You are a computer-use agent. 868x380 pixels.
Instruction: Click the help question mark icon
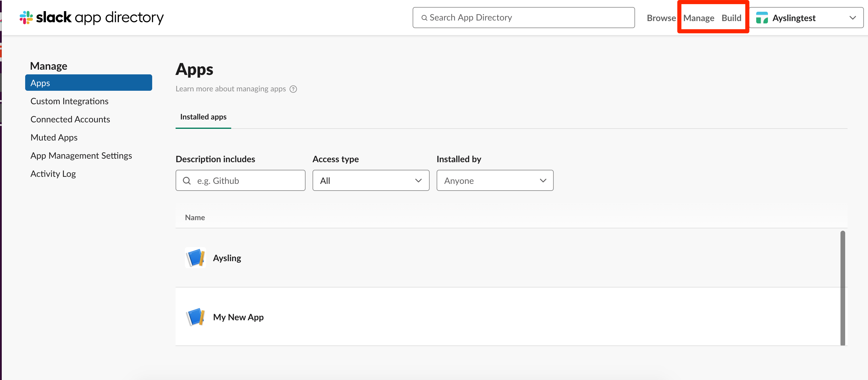(x=293, y=89)
